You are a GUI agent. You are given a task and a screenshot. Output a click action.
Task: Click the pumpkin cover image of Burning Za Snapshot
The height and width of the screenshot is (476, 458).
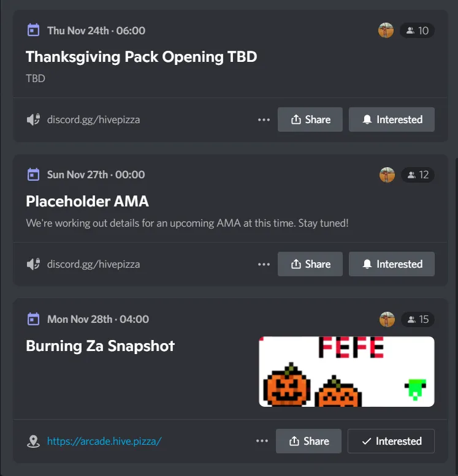346,371
